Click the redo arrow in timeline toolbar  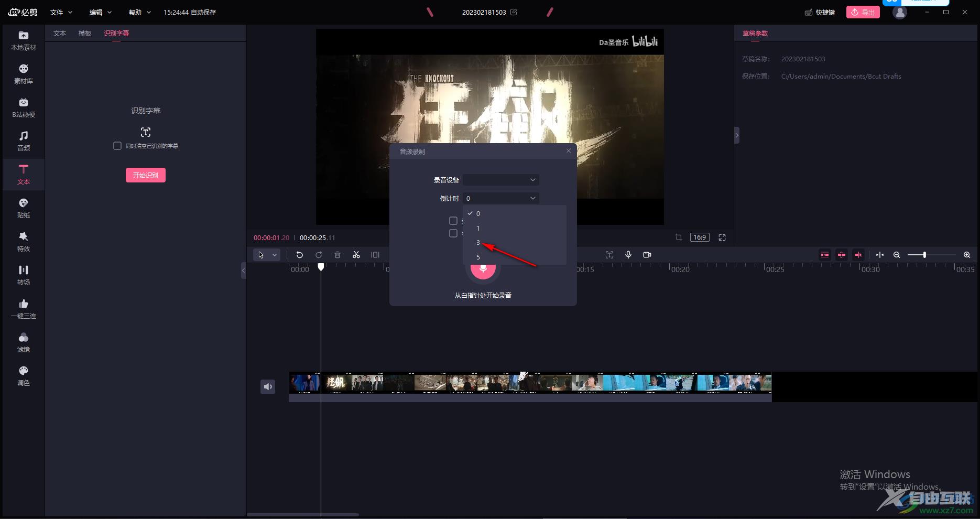319,255
